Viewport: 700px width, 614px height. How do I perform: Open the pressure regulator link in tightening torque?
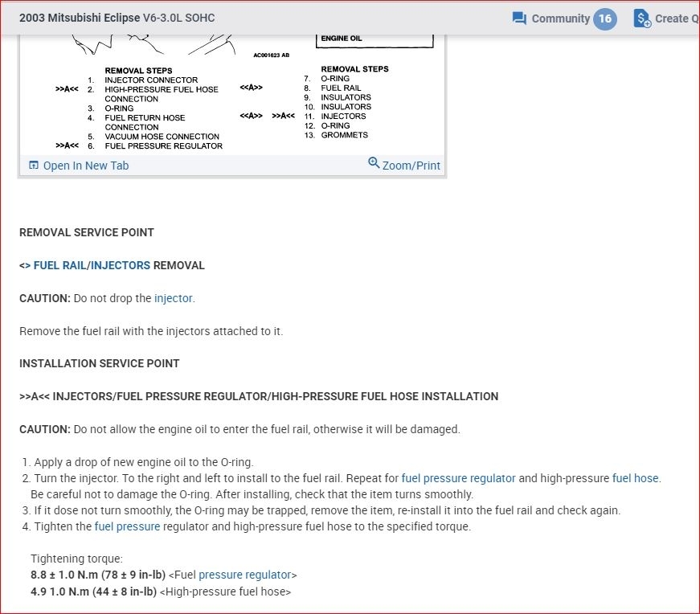pyautogui.click(x=244, y=575)
